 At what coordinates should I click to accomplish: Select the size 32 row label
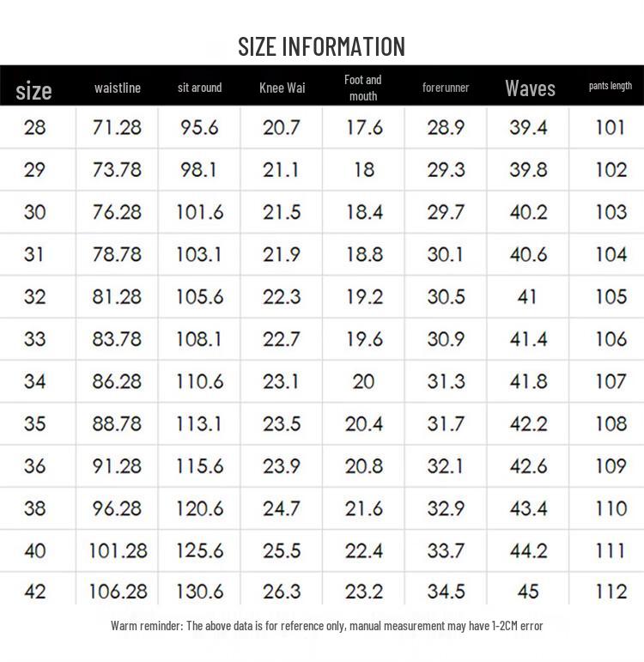(x=34, y=296)
